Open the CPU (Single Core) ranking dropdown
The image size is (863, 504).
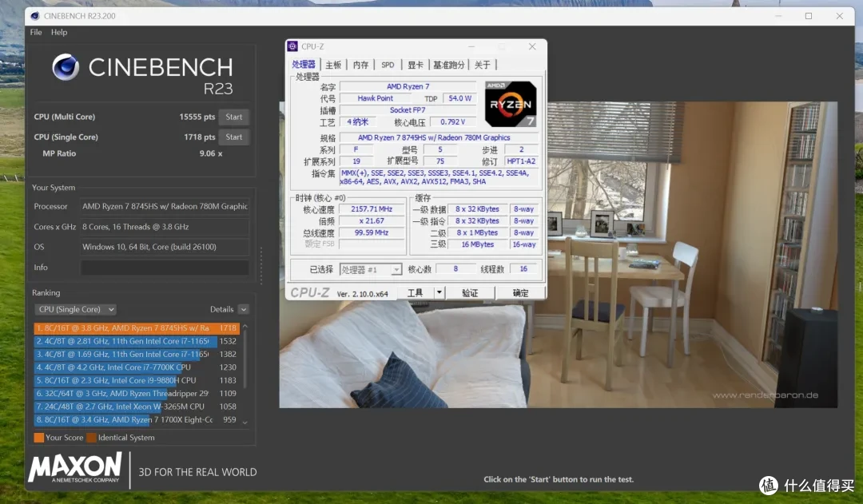click(75, 309)
